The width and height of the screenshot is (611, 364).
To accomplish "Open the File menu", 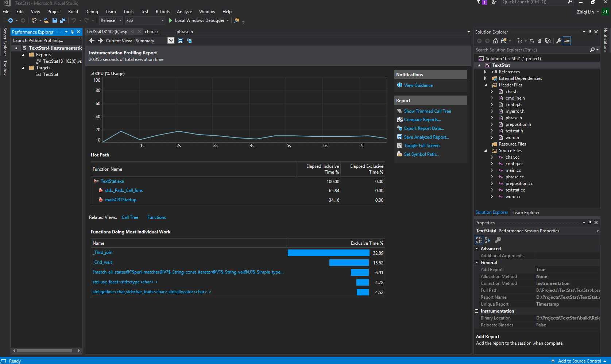I will click(x=6, y=11).
